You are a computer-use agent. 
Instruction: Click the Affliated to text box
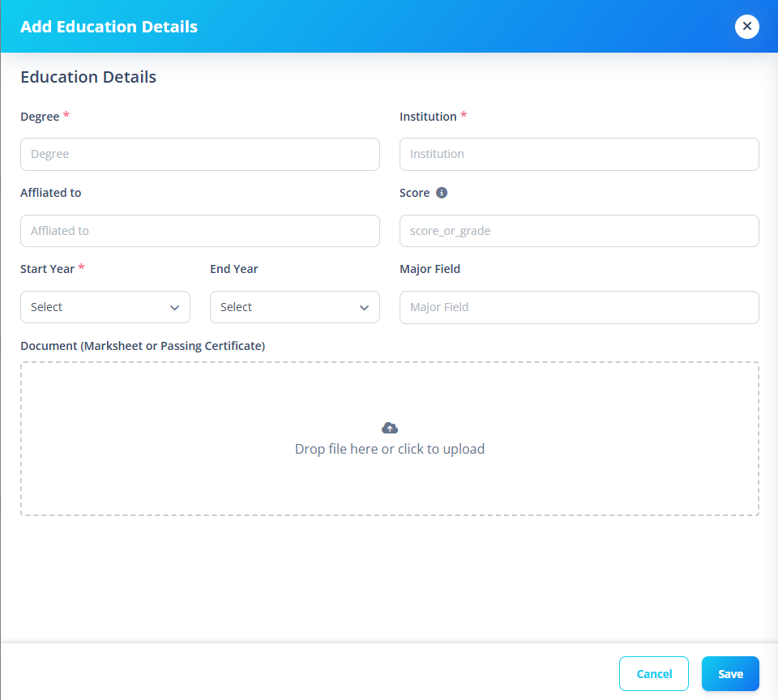point(200,231)
